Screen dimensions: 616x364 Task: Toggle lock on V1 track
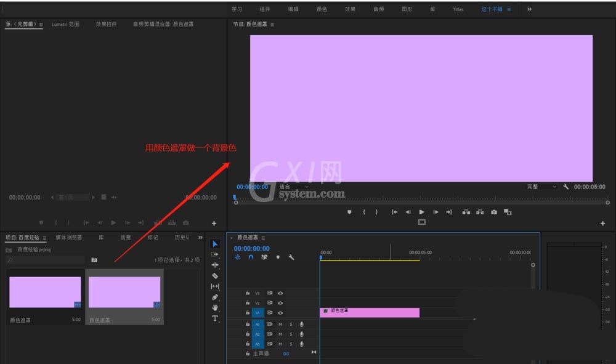click(x=248, y=312)
